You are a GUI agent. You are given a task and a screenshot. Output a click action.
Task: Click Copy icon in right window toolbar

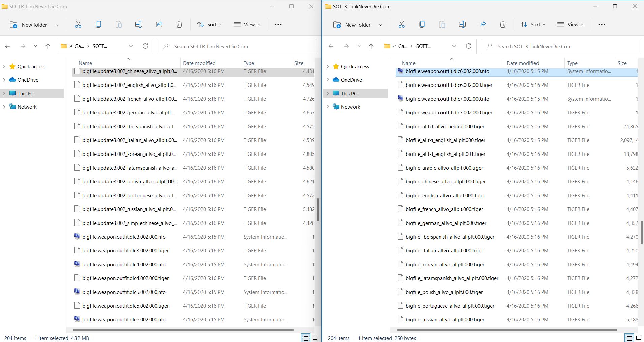coord(422,24)
